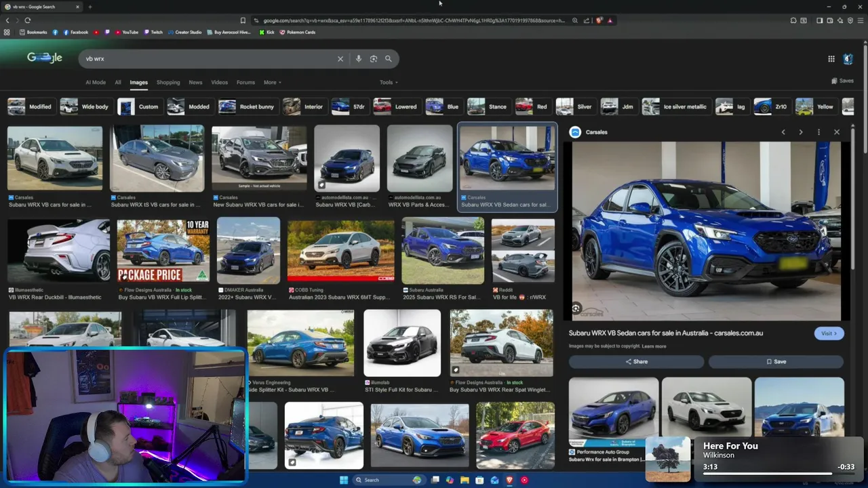
Task: Expand the Tools dropdown
Action: point(389,83)
